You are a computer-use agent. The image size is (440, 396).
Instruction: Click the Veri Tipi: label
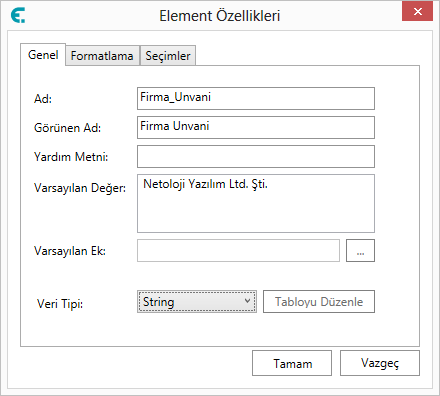point(60,304)
